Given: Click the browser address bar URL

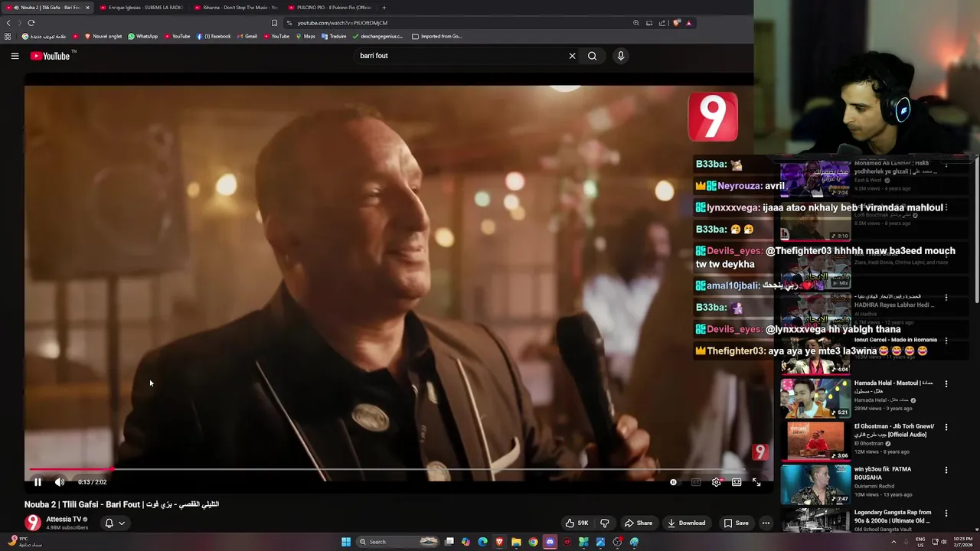Looking at the screenshot, I should [x=342, y=23].
